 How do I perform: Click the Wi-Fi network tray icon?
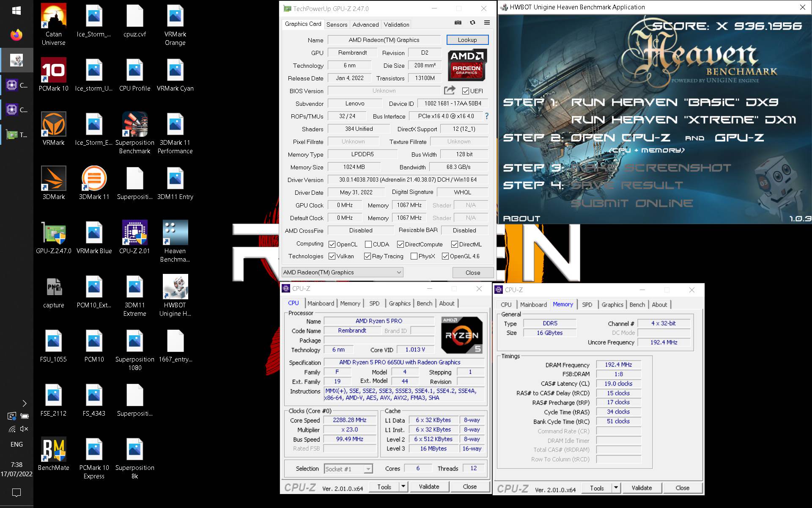pyautogui.click(x=12, y=429)
